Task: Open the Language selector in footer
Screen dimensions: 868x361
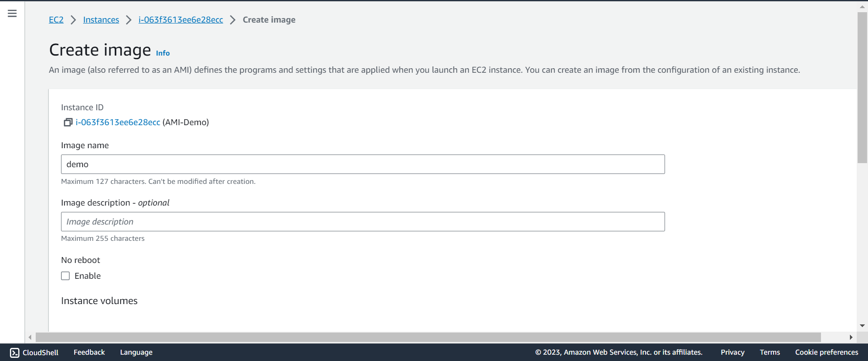Action: [x=136, y=352]
